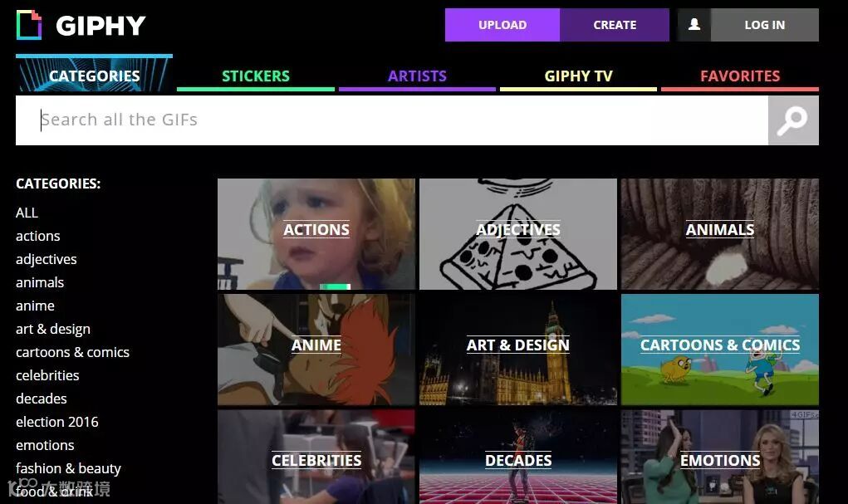Select the election 2016 sidebar link
Image resolution: width=848 pixels, height=504 pixels.
pyautogui.click(x=57, y=422)
